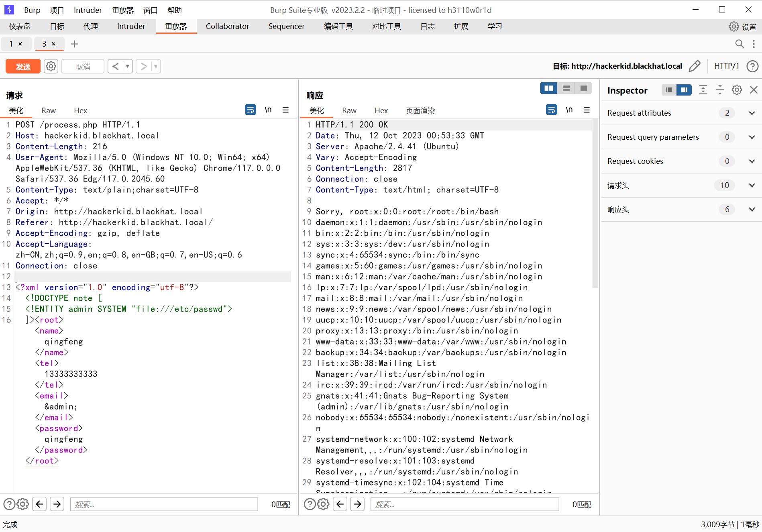Switch to tabbed layout view
Viewport: 762px width, 532px height.
pyautogui.click(x=583, y=88)
